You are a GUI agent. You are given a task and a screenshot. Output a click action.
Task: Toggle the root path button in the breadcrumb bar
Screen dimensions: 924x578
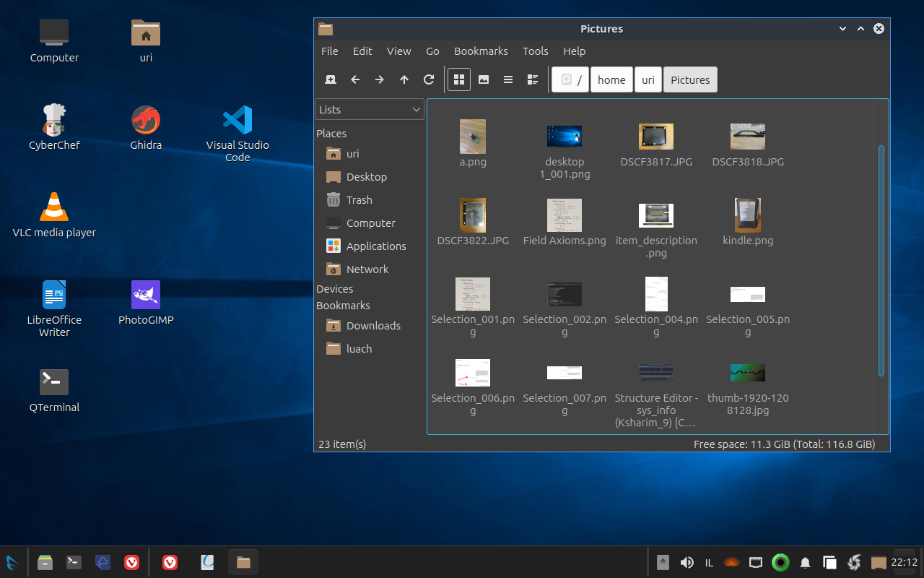point(570,79)
